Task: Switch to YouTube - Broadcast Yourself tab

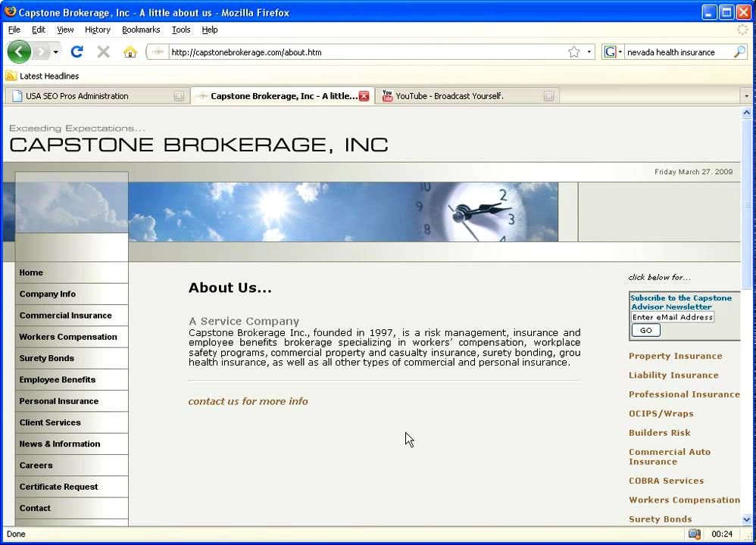Action: point(467,96)
